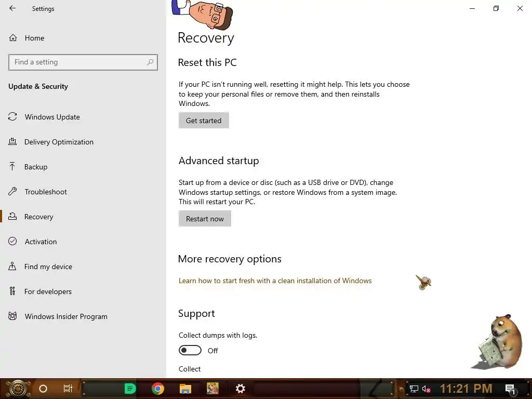Go back with the Settings back arrow
The image size is (532, 399).
[x=12, y=8]
